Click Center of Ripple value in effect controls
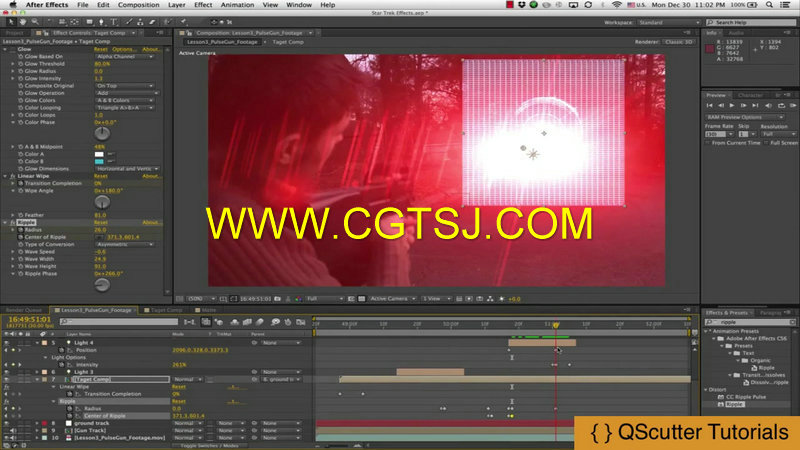The image size is (800, 450). point(123,237)
